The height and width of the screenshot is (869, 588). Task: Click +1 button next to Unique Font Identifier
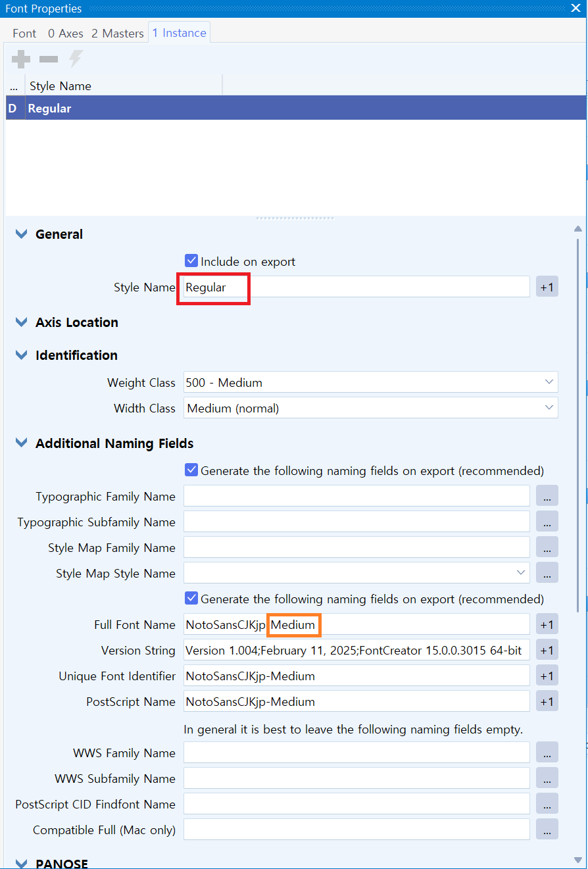pos(547,676)
